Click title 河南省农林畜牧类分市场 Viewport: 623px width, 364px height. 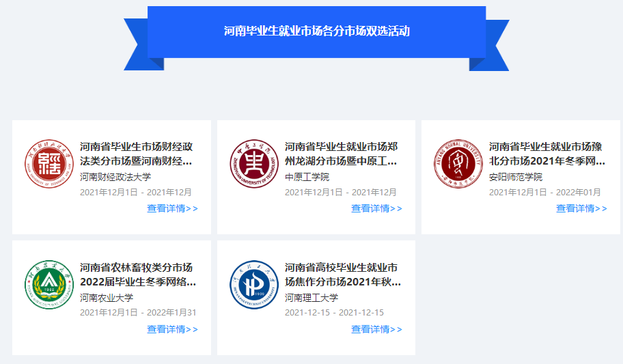tap(137, 274)
